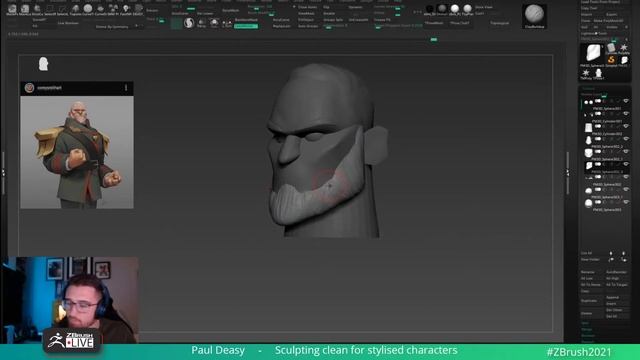Select the light gray material sphere

tap(467, 9)
